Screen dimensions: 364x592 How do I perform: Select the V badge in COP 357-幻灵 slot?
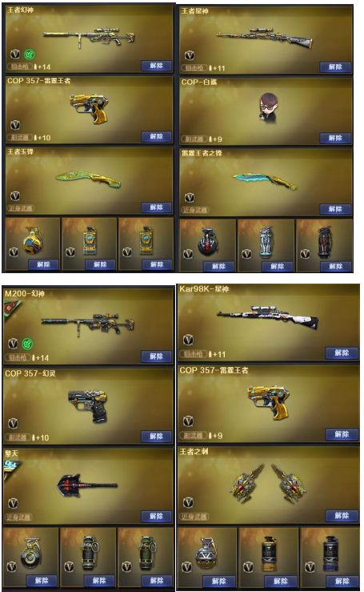(14, 423)
